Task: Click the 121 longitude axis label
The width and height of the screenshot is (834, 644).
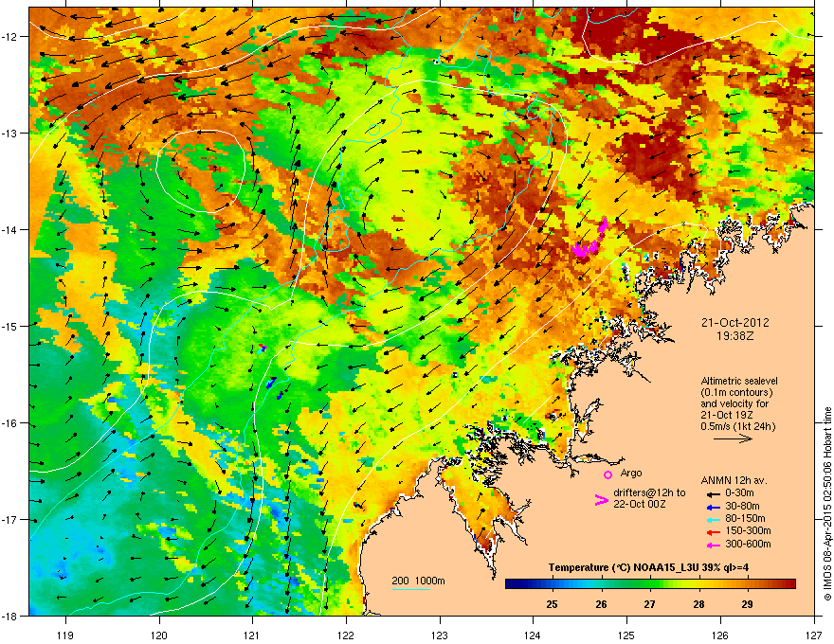Action: coord(252,635)
